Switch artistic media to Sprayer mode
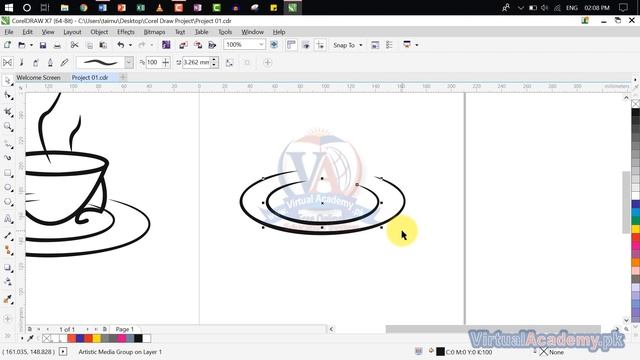This screenshot has width=640, height=360. [36, 62]
